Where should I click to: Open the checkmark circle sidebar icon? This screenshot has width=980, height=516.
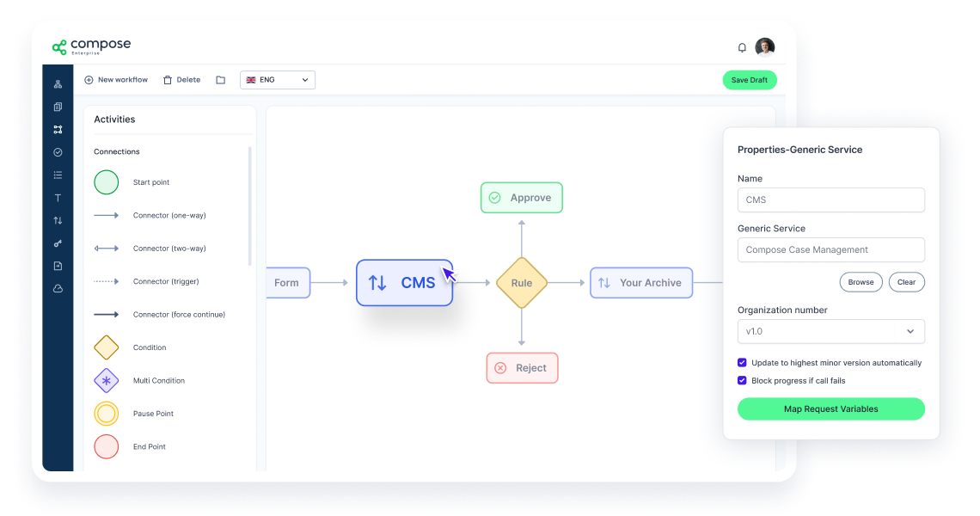pyautogui.click(x=58, y=152)
